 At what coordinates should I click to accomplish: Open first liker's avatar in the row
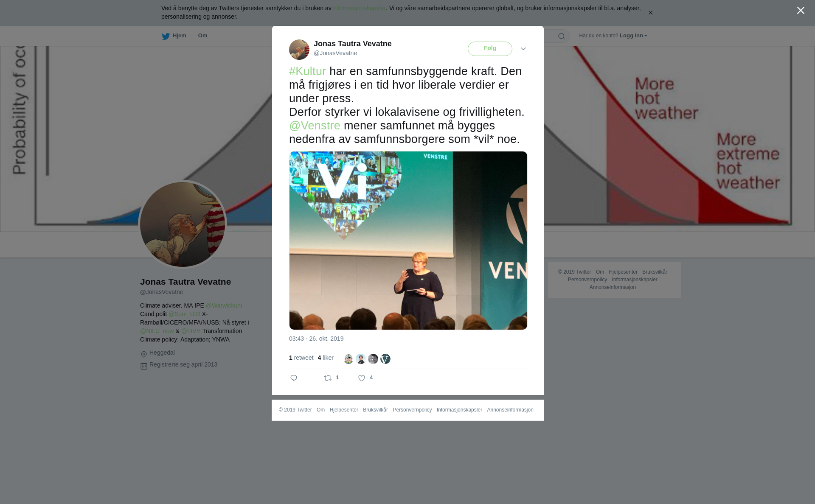348,359
